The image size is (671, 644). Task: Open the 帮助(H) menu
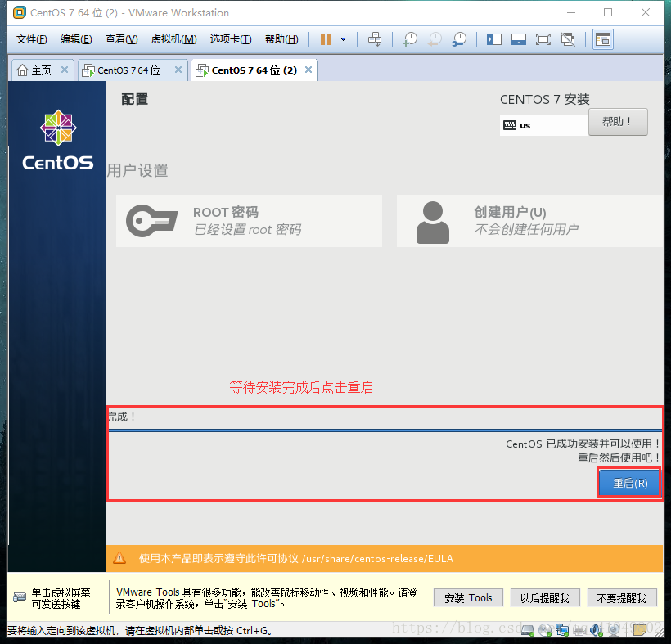tap(281, 39)
